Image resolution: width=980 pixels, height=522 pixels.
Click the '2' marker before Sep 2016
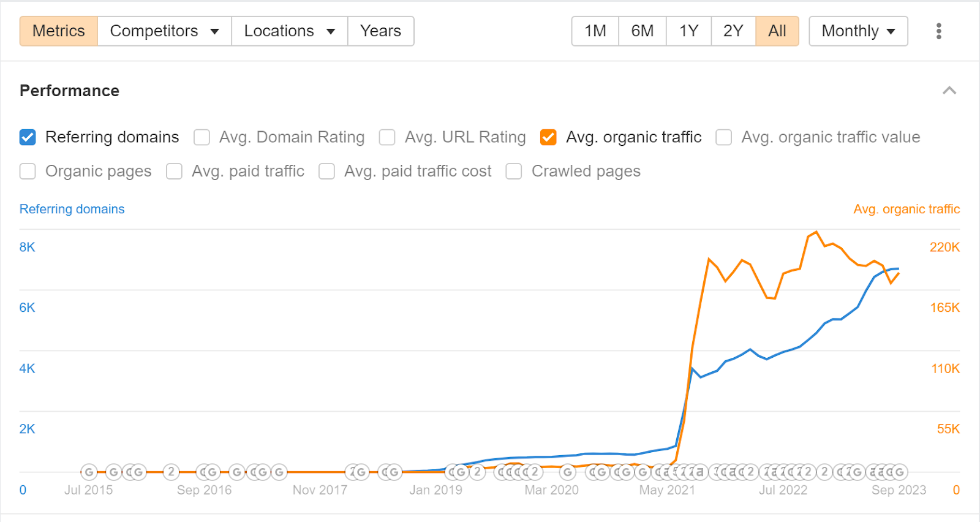pyautogui.click(x=171, y=472)
